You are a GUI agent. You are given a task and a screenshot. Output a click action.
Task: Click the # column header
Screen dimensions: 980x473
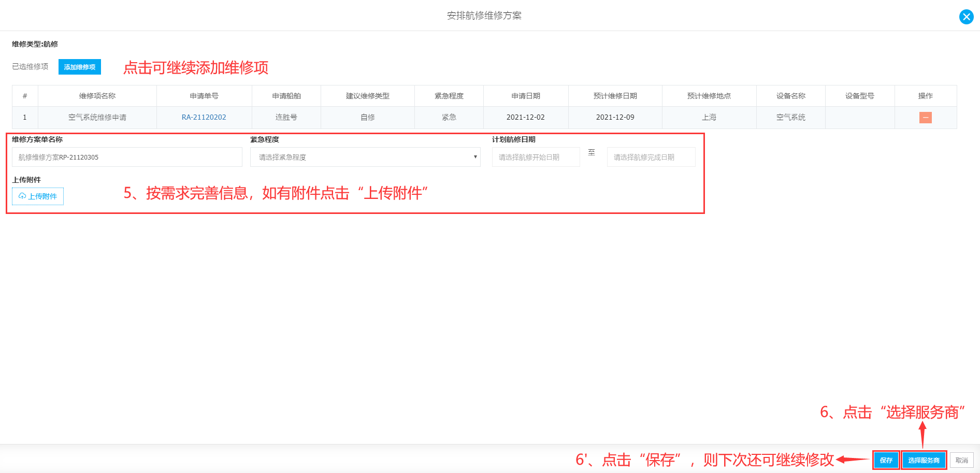pos(25,96)
